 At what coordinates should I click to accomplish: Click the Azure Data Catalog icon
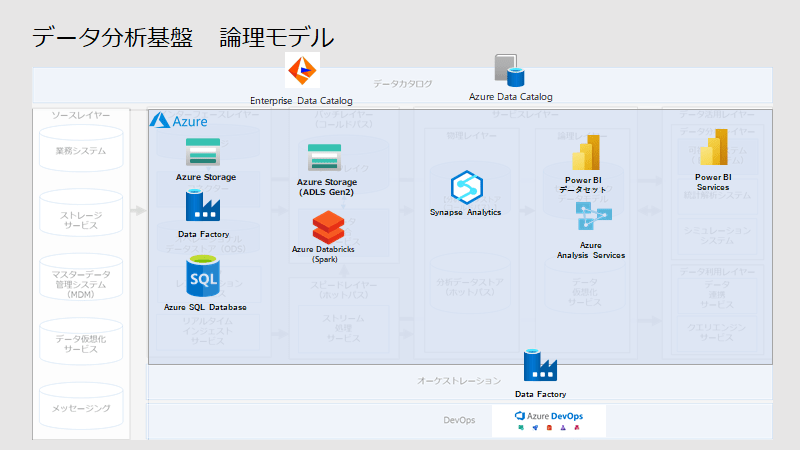coord(509,70)
